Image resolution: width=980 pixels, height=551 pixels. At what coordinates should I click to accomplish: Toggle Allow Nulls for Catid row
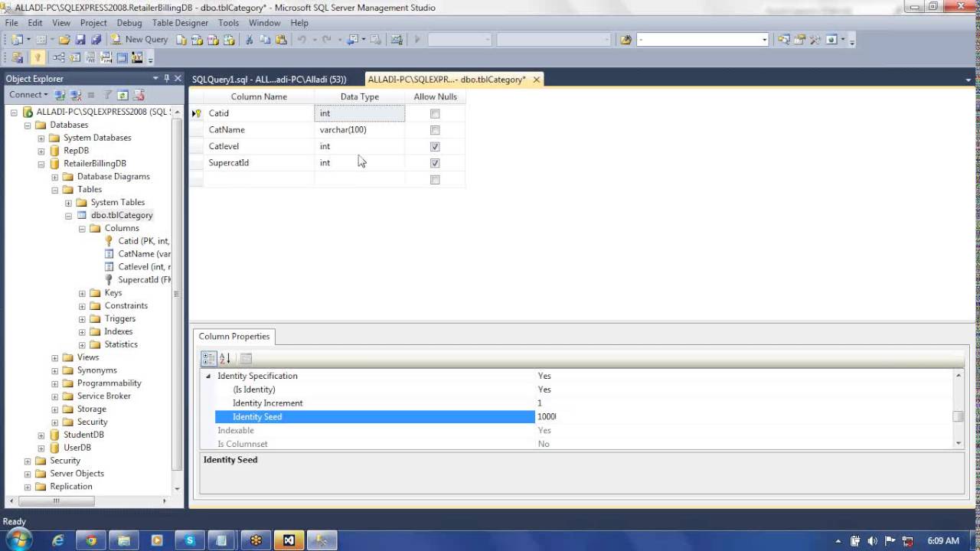point(435,113)
